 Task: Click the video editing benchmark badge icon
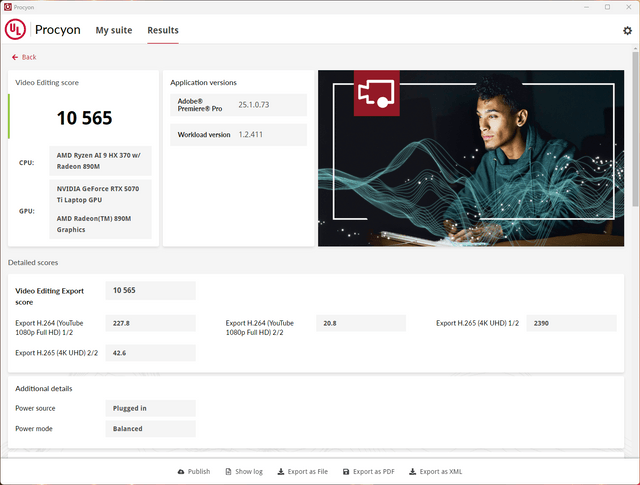pos(377,93)
